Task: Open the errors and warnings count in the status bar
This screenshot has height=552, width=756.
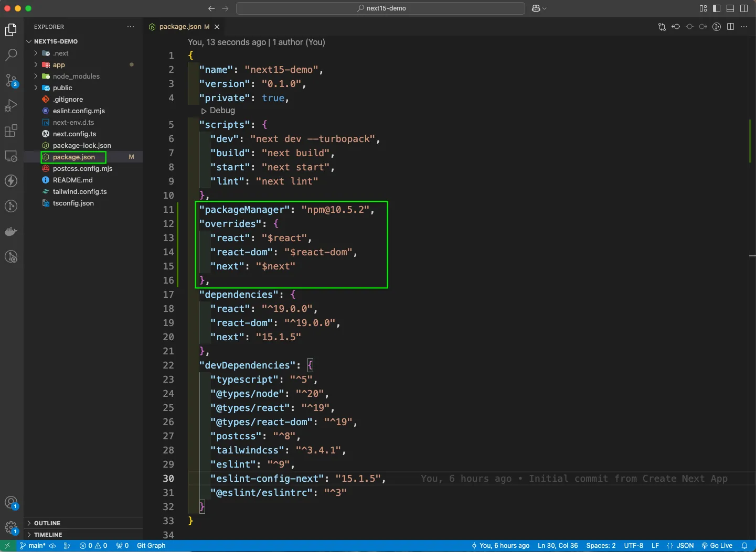Action: pos(93,546)
